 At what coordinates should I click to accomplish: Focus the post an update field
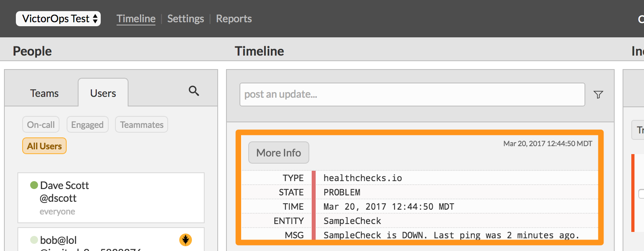(x=412, y=95)
